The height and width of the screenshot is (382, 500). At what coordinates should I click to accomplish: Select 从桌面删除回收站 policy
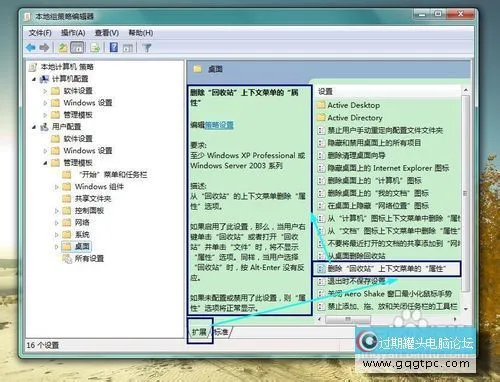pyautogui.click(x=356, y=256)
